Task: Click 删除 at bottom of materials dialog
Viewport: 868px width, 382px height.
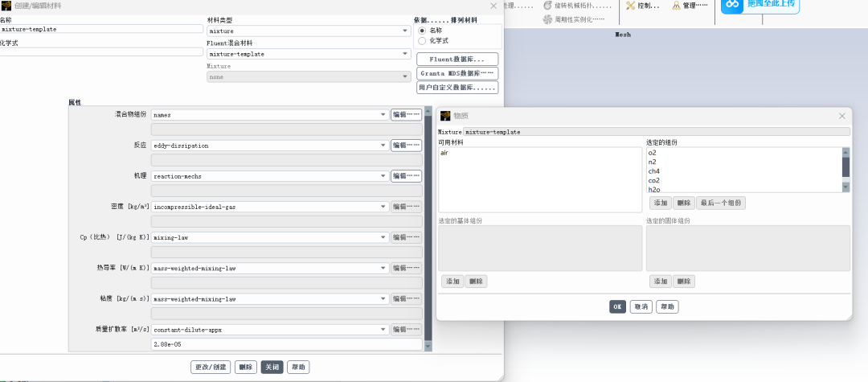Action: pyautogui.click(x=246, y=367)
